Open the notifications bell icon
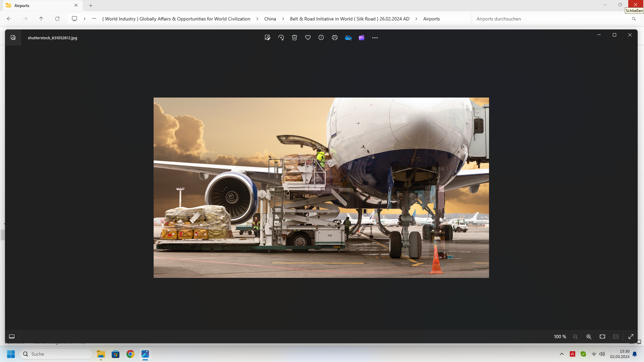The width and height of the screenshot is (644, 362). (635, 354)
